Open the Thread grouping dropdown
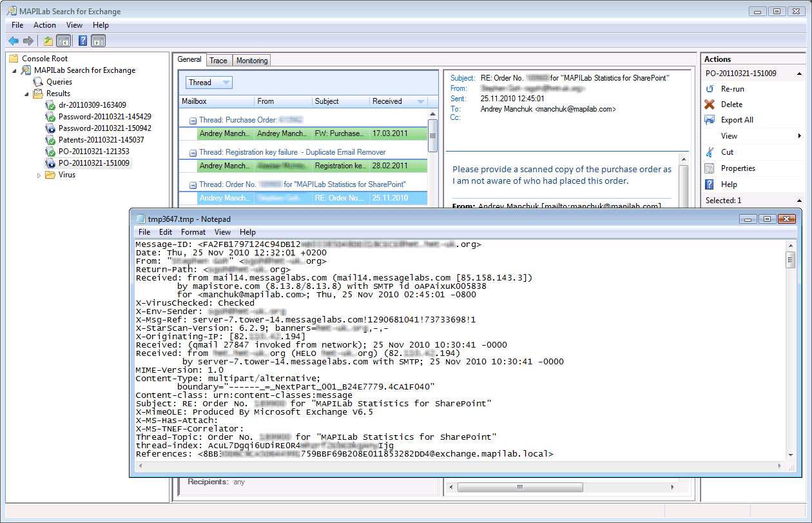The width and height of the screenshot is (812, 523). click(x=209, y=83)
